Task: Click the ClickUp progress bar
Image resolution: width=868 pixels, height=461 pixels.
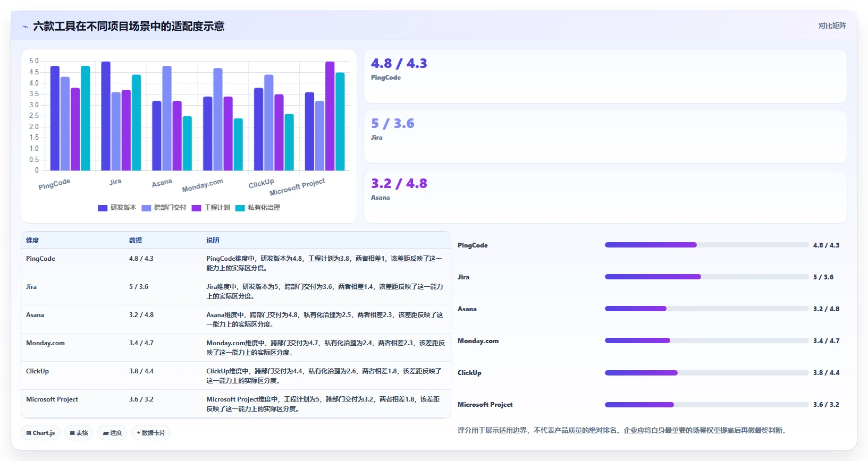Action: pyautogui.click(x=706, y=373)
